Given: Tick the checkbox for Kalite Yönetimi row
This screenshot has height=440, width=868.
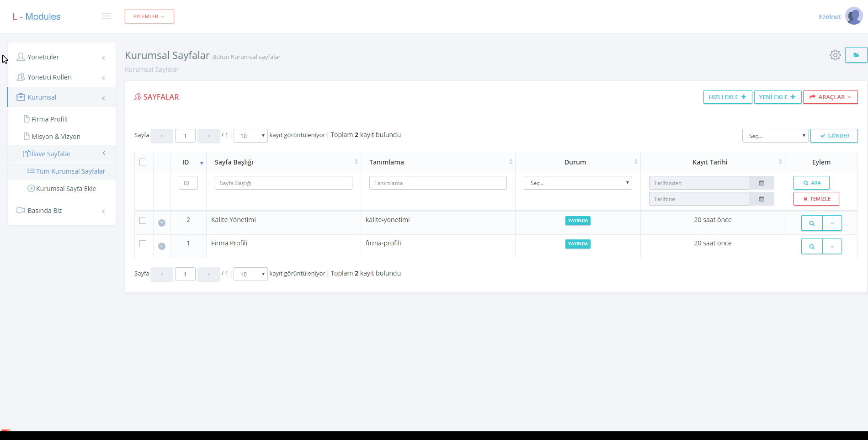Looking at the screenshot, I should 143,220.
